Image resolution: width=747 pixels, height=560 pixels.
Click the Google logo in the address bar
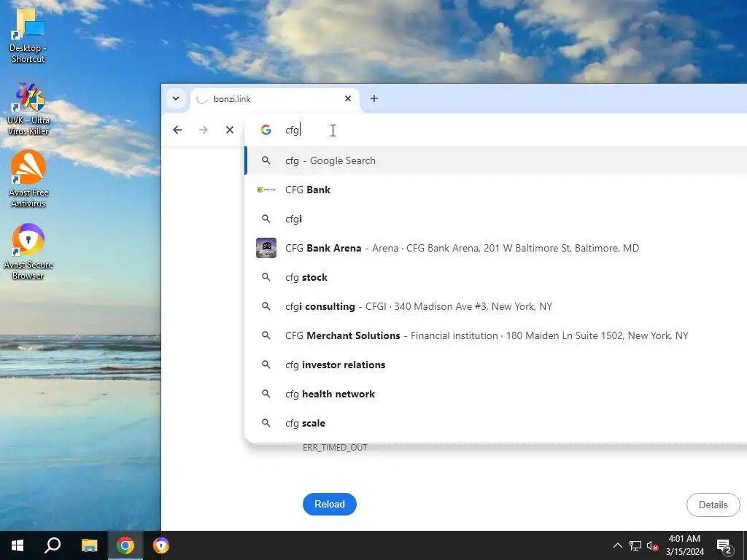click(266, 130)
